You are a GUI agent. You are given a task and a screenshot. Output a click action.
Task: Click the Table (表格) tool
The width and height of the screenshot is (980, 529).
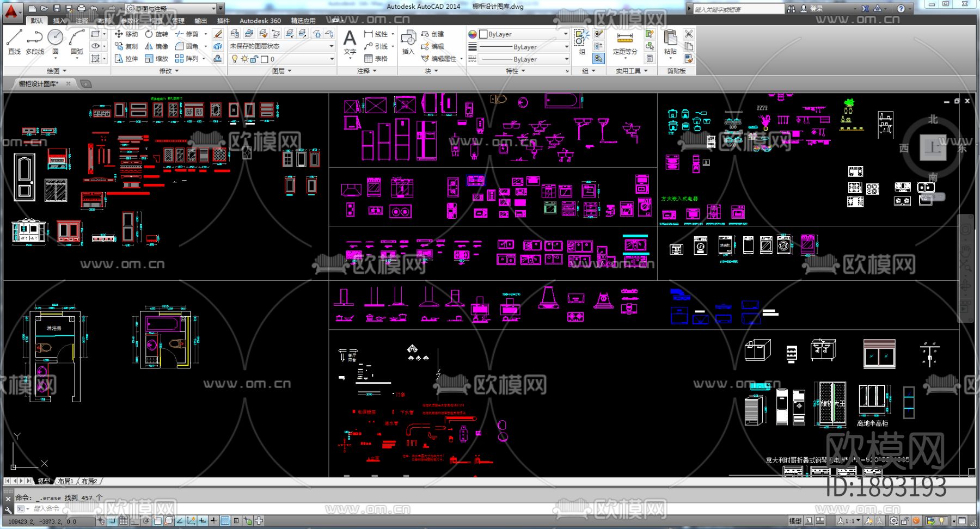click(376, 59)
